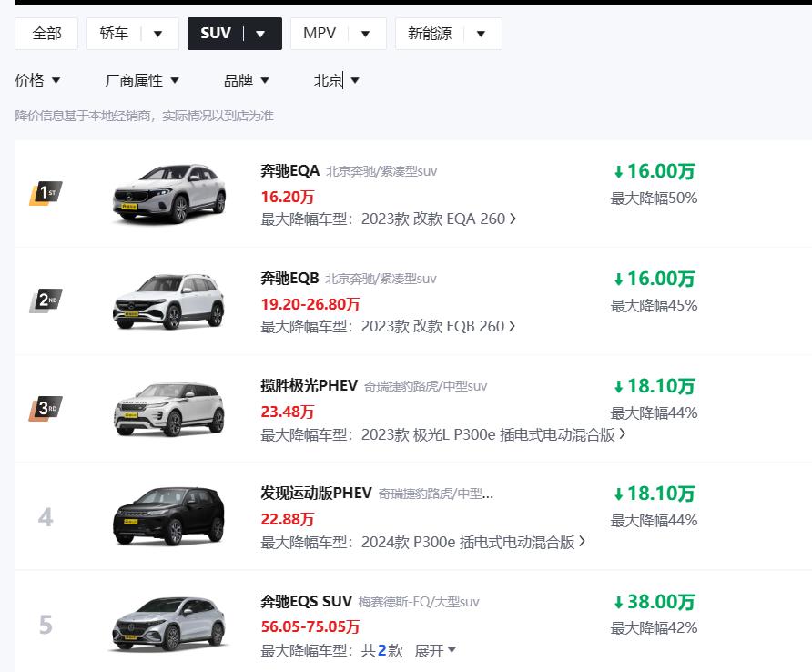Image resolution: width=812 pixels, height=672 pixels.
Task: Open the 厂商属性 filter dropdown
Action: pyautogui.click(x=142, y=80)
